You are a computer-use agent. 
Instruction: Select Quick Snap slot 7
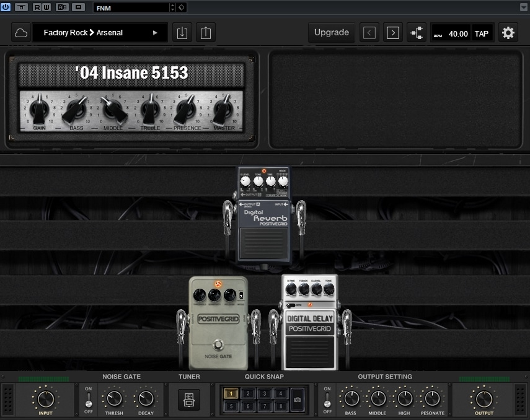[x=264, y=406]
